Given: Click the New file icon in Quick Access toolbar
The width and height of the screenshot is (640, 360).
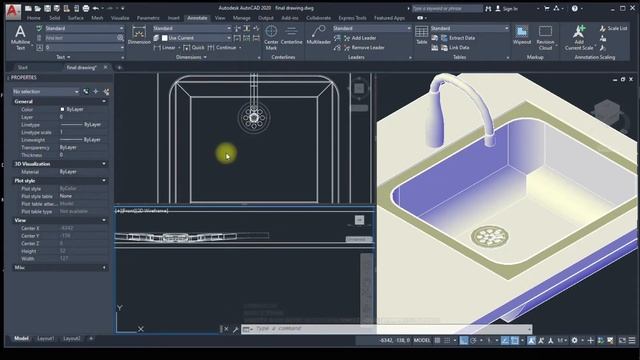Looking at the screenshot, I should click(x=28, y=8).
